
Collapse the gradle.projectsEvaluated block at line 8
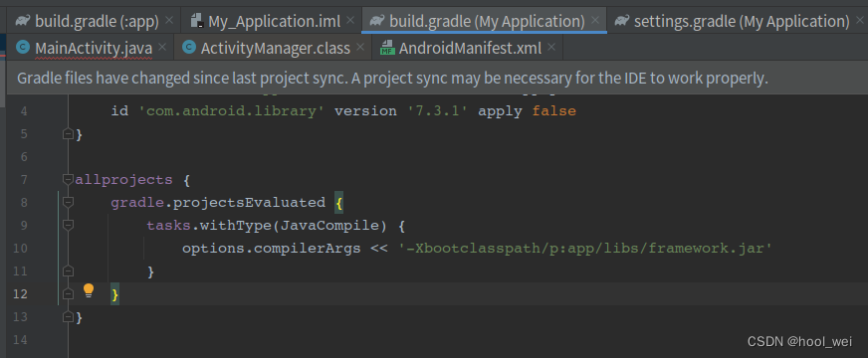tap(68, 203)
